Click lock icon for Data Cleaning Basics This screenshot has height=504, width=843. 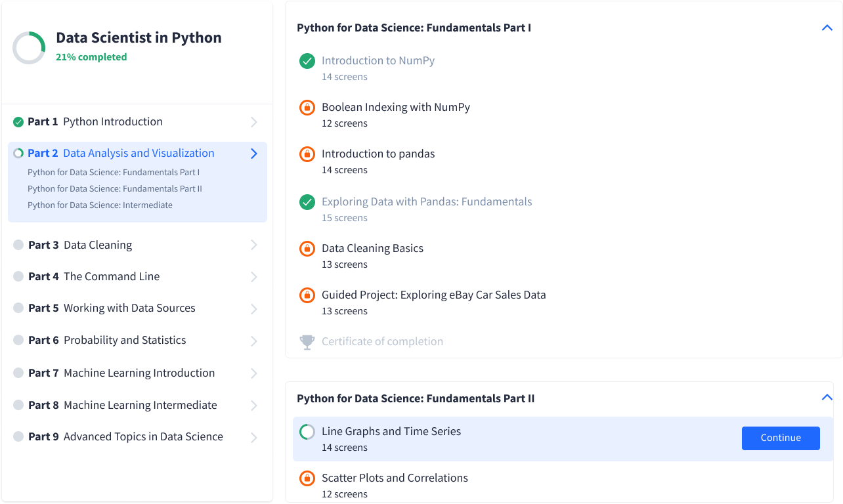click(307, 249)
